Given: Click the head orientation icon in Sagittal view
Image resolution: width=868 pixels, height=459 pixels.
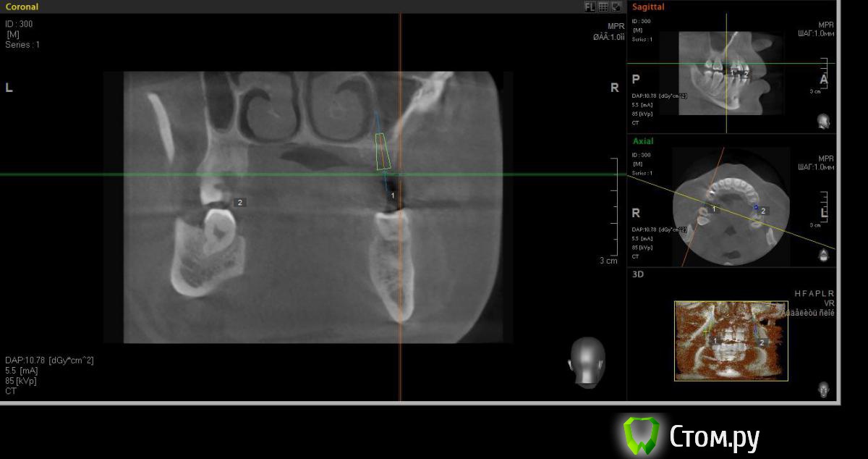Looking at the screenshot, I should pyautogui.click(x=823, y=121).
